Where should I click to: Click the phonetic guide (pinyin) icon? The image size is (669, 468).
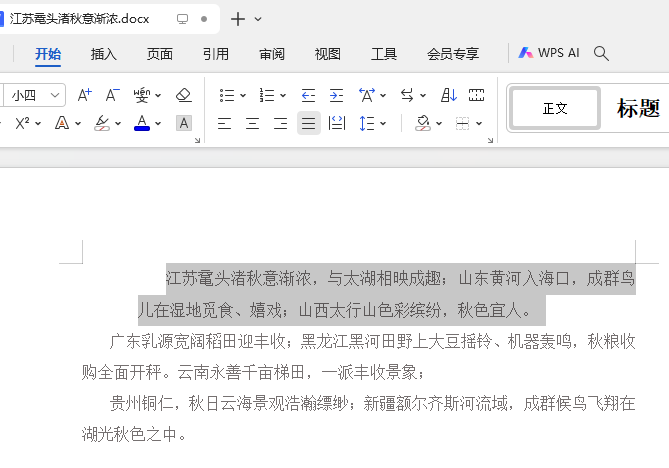[142, 95]
